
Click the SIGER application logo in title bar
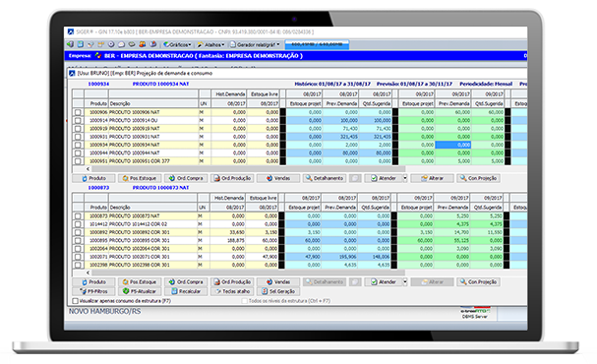pyautogui.click(x=71, y=32)
